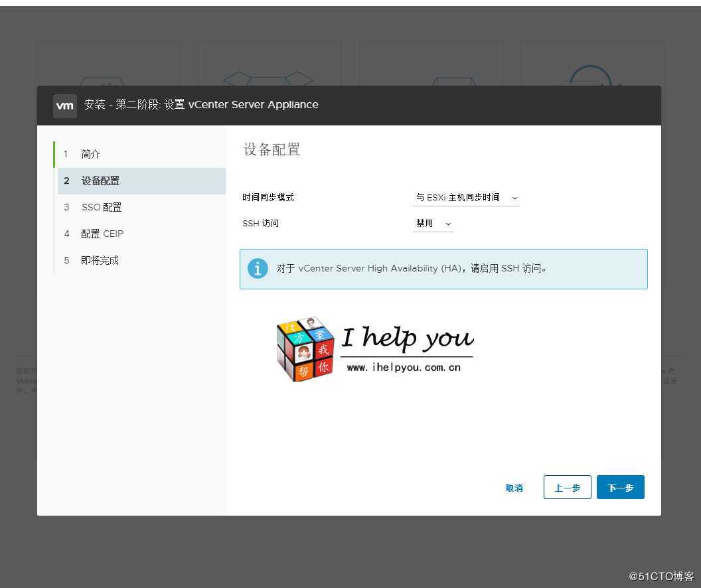Screen dimensions: 701x588
Task: Open the time synchronization mode dropdown
Action: point(466,198)
